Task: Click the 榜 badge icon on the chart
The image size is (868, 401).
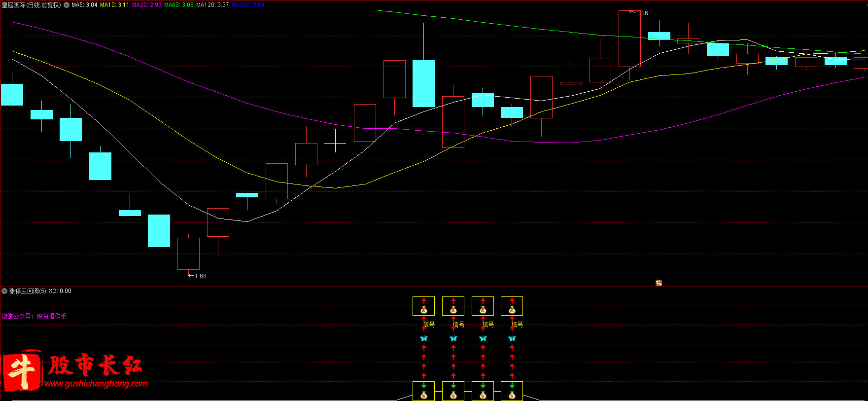Action: [659, 283]
